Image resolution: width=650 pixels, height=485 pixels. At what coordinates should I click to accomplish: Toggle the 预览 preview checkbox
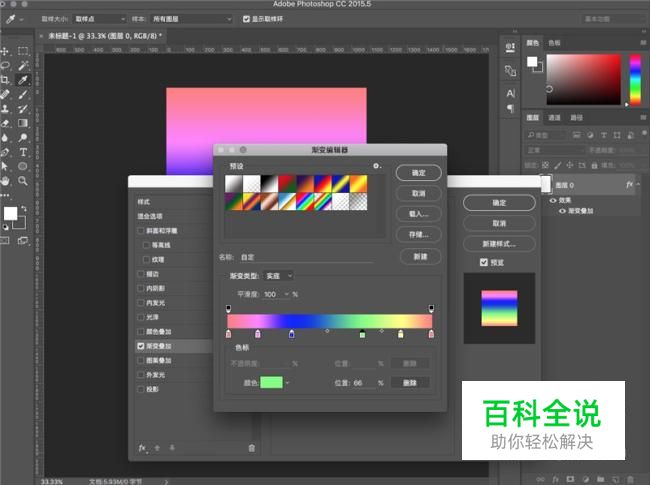485,262
